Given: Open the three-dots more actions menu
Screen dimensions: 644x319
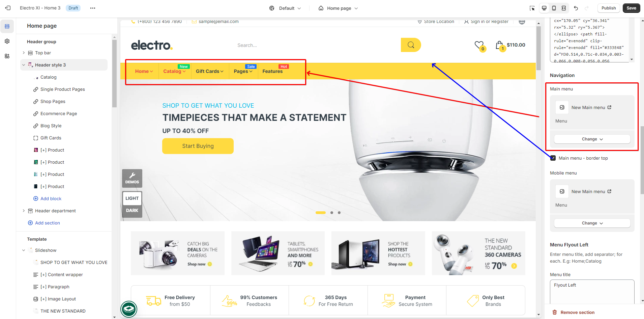Looking at the screenshot, I should pyautogui.click(x=93, y=8).
